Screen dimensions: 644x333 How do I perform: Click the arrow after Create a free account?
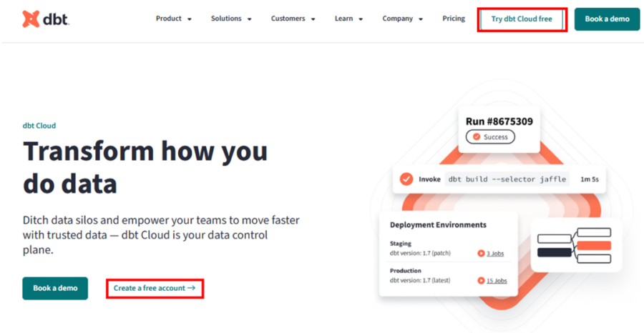pos(191,288)
